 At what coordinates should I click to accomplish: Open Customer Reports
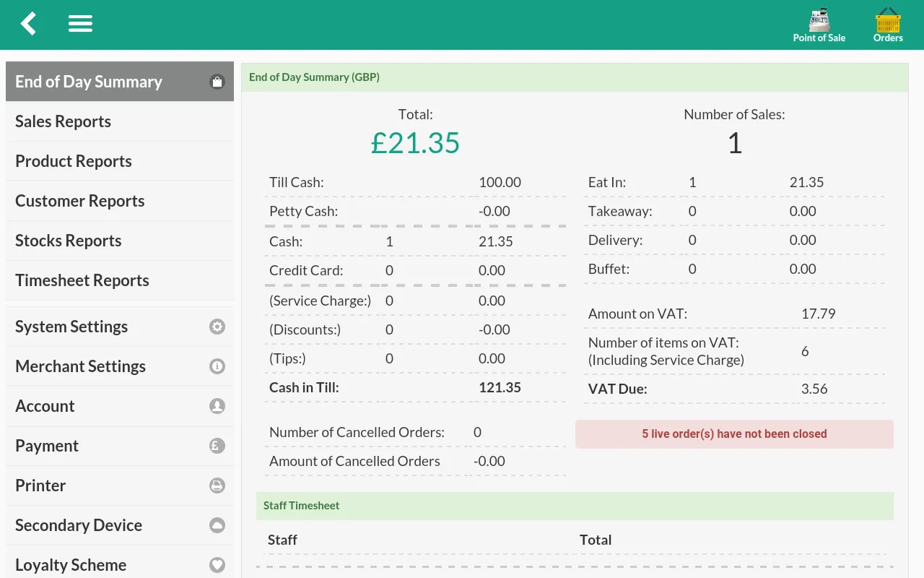[x=79, y=200]
